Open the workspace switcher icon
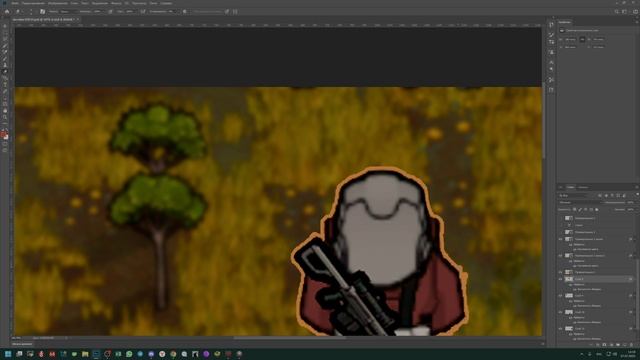The height and width of the screenshot is (360, 640). tap(624, 11)
